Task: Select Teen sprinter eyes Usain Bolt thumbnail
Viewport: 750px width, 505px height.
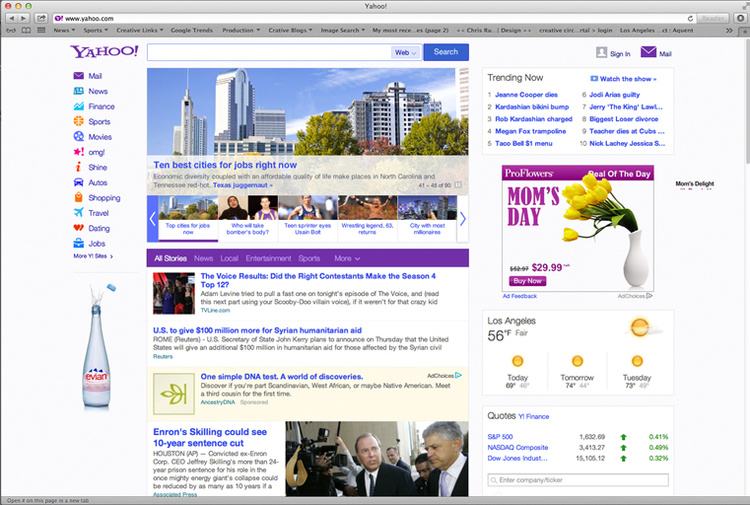Action: 308,218
